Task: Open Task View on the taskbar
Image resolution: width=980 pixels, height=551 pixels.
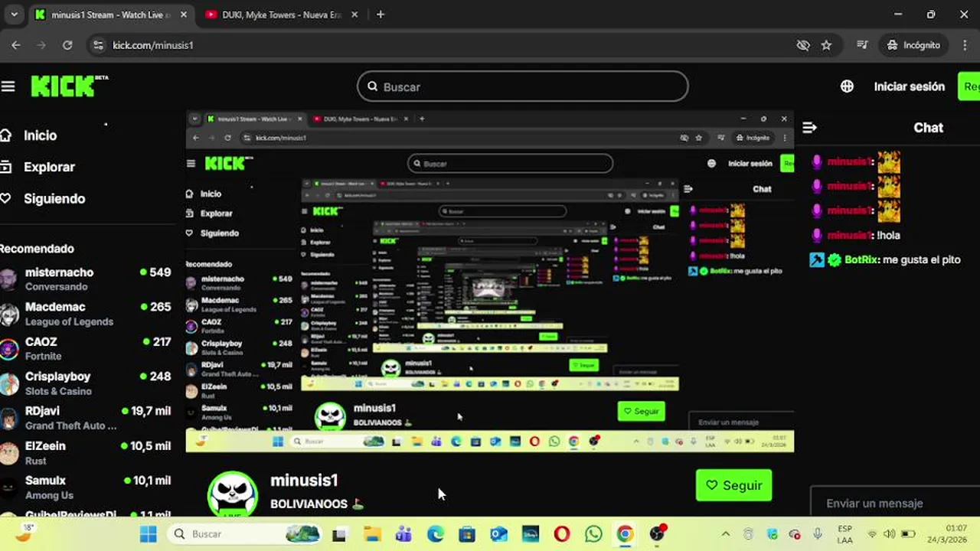Action: point(339,534)
